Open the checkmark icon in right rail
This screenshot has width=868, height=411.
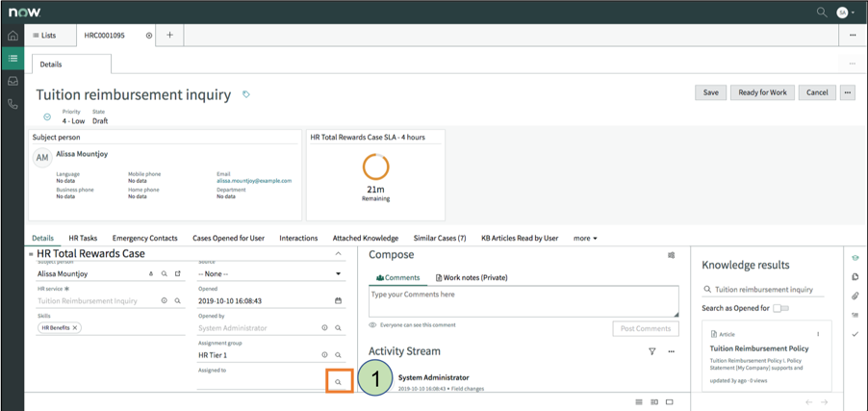point(855,334)
